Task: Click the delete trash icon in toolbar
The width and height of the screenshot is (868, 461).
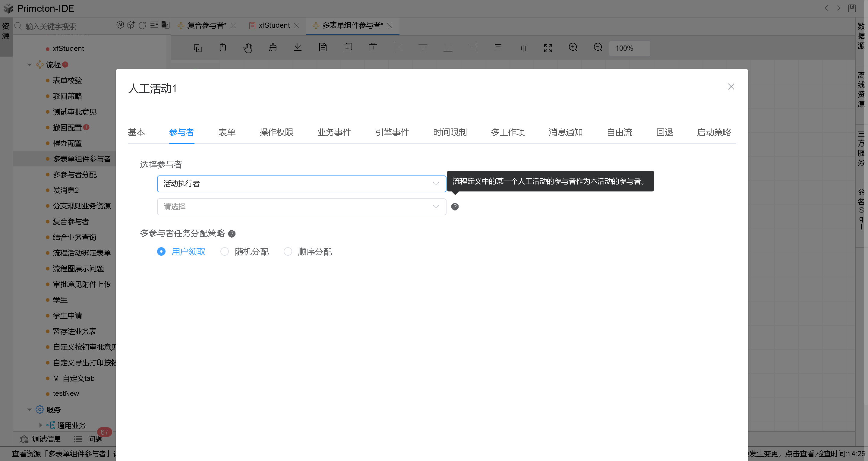Action: (373, 48)
